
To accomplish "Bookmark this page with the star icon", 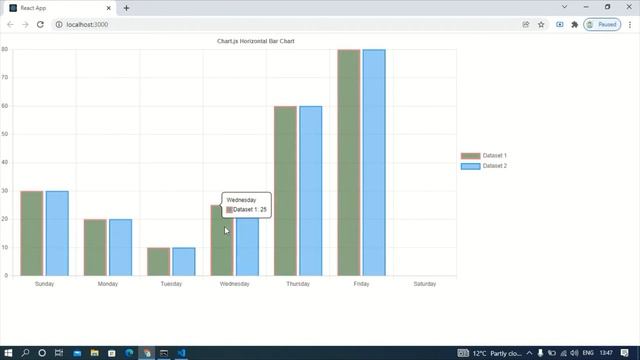I will click(541, 24).
